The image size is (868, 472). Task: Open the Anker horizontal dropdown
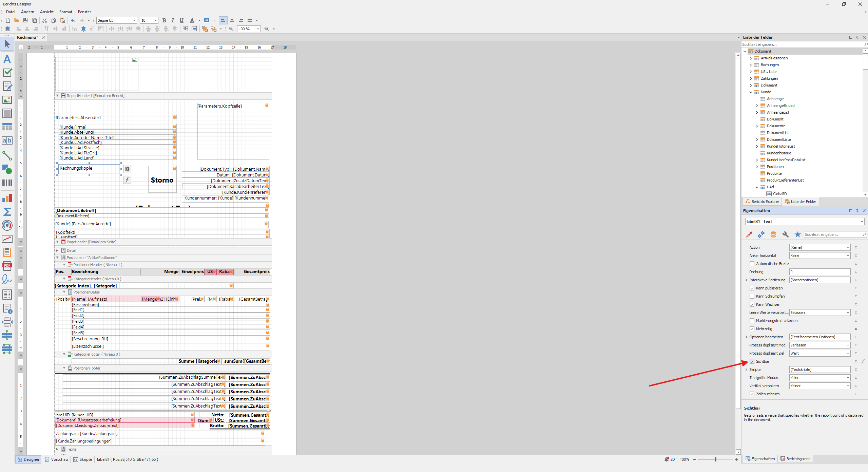click(x=848, y=256)
